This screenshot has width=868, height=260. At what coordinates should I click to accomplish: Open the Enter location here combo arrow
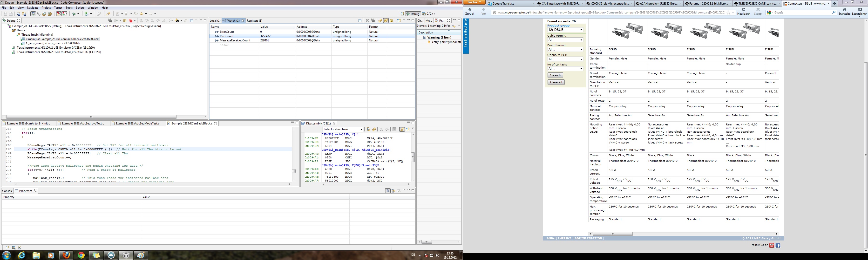click(x=361, y=130)
